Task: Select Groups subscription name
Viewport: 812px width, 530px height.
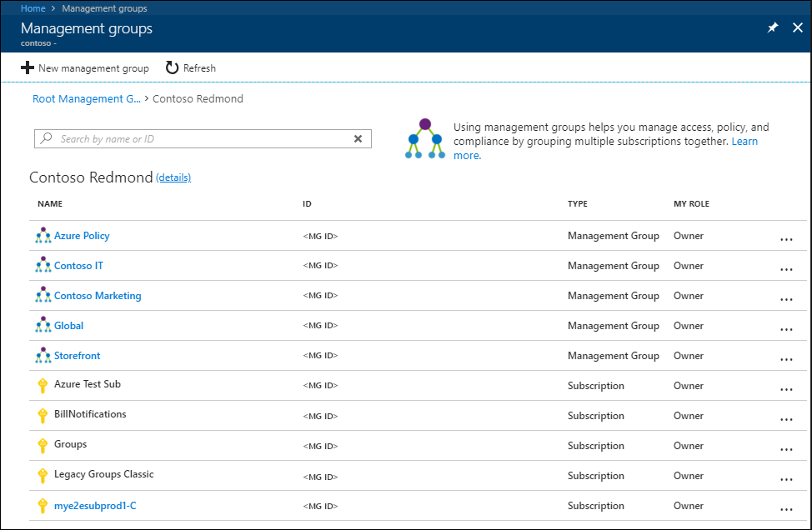Action: (x=70, y=444)
